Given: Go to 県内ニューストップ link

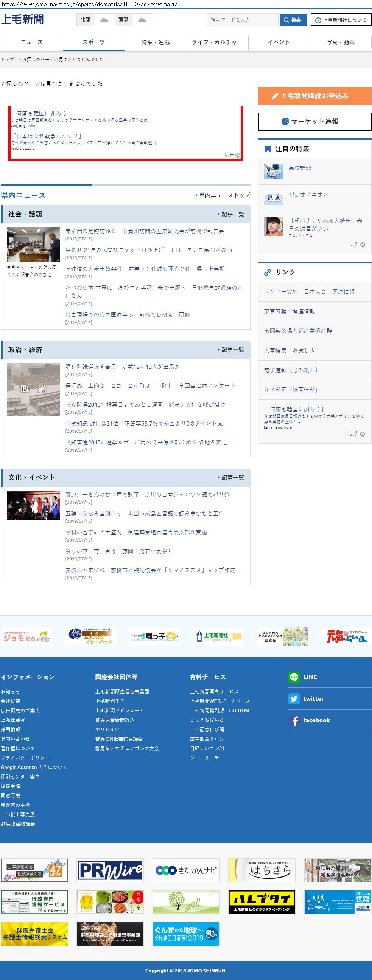Looking at the screenshot, I should (223, 195).
